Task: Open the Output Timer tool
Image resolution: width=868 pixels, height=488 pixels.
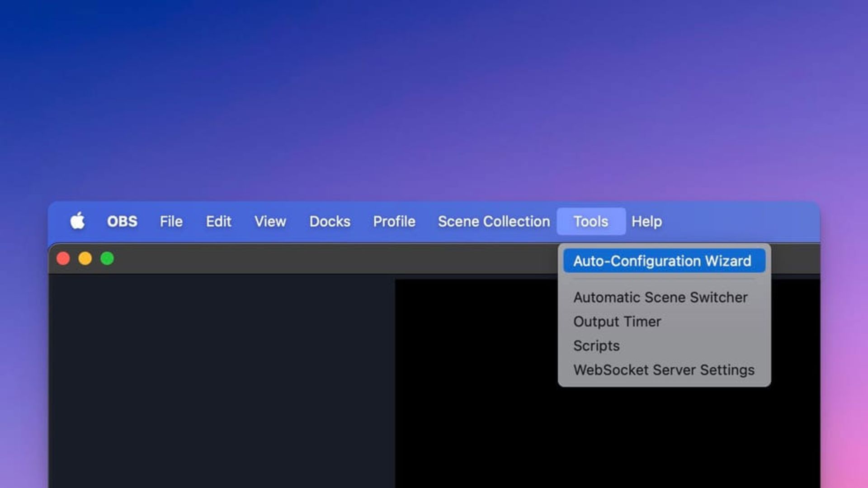Action: point(664,322)
